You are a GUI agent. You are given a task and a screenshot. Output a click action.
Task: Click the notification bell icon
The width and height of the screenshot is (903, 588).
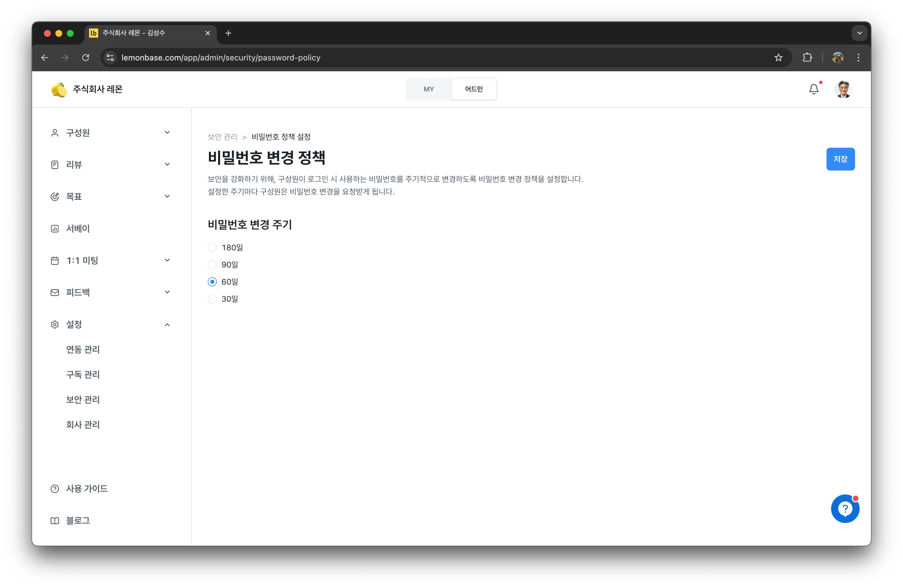pyautogui.click(x=813, y=89)
